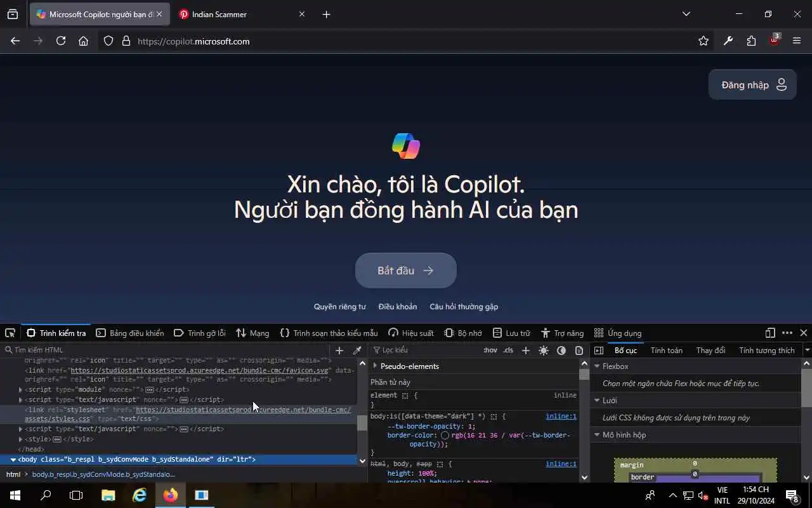Expand the Pseudo-elements section
This screenshot has height=508, width=812.
point(375,366)
